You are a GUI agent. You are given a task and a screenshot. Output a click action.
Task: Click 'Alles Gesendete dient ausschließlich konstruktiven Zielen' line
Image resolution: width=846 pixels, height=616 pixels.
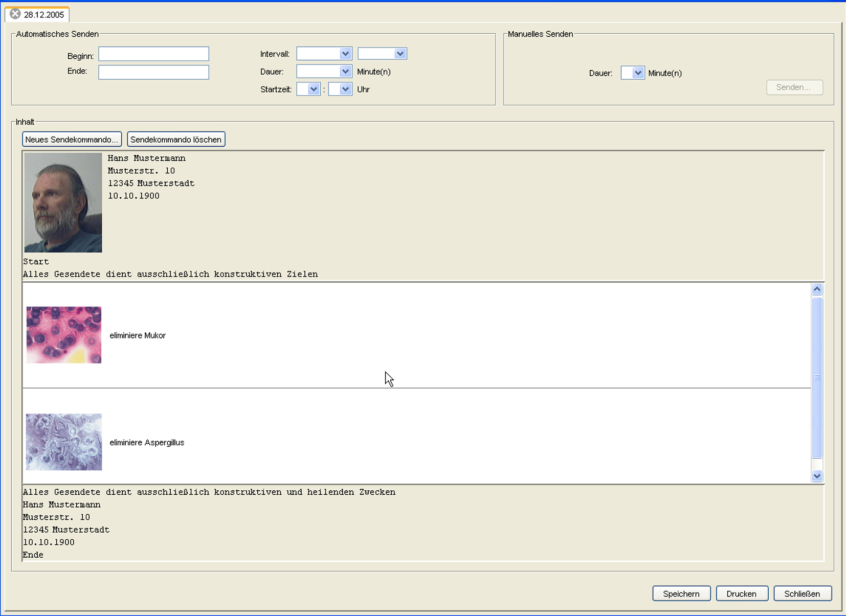coord(170,274)
